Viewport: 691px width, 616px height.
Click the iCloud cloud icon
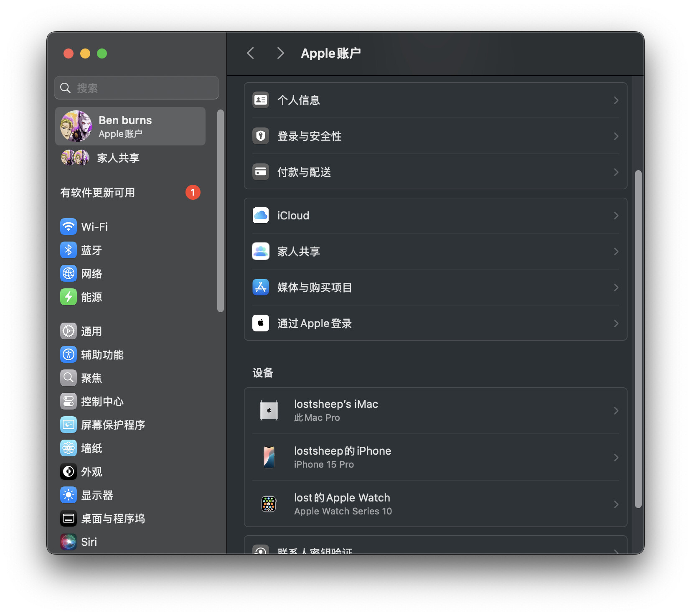point(261,216)
